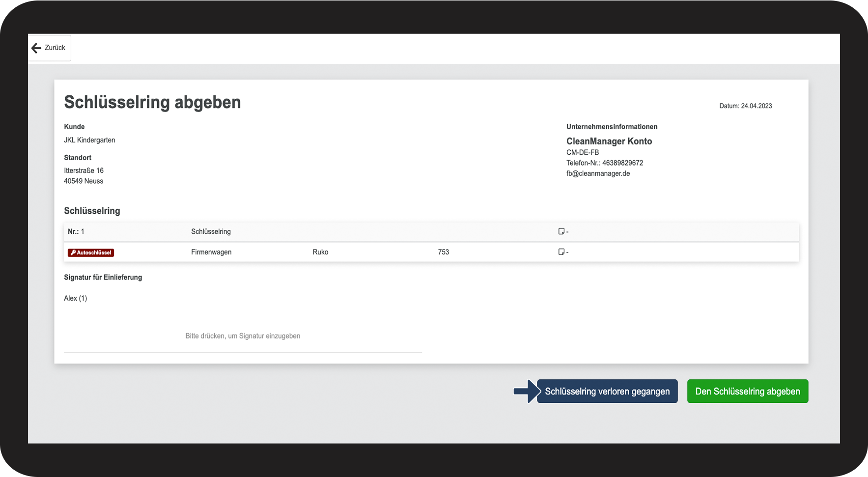Click the postal line 40549 Neuss
This screenshot has width=868, height=477.
(x=84, y=181)
